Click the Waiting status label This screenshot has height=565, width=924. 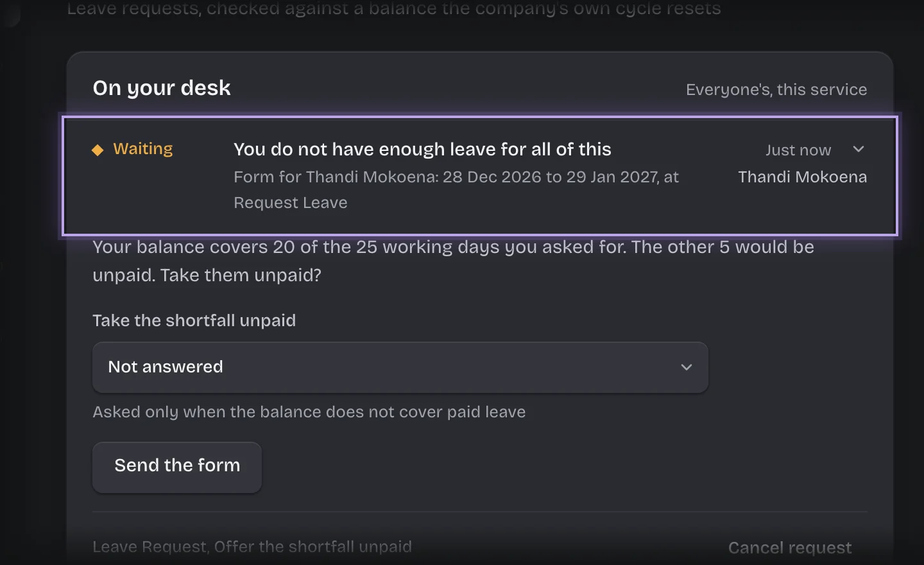(143, 149)
